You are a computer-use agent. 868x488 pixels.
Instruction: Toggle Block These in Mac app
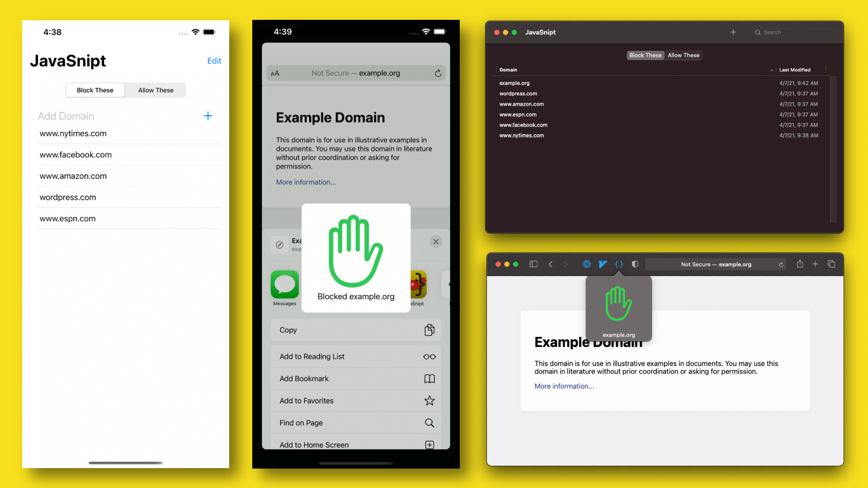tap(646, 55)
